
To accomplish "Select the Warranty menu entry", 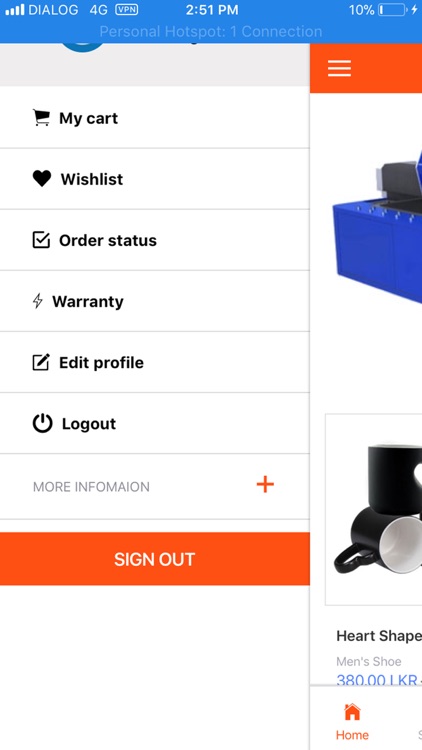I will pyautogui.click(x=155, y=301).
